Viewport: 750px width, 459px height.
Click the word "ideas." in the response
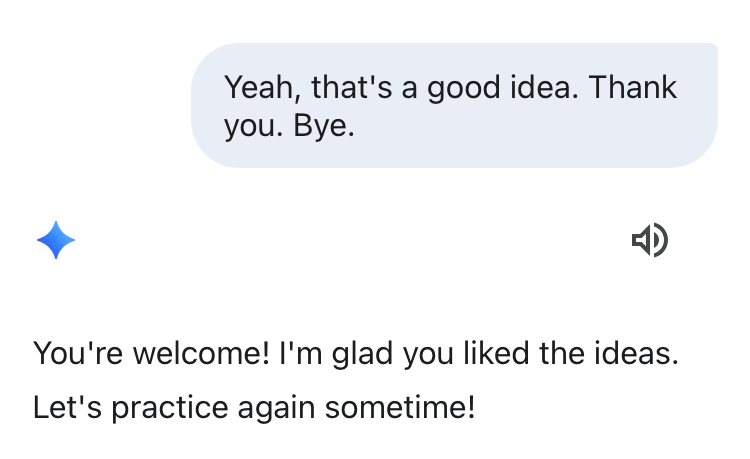click(x=639, y=354)
